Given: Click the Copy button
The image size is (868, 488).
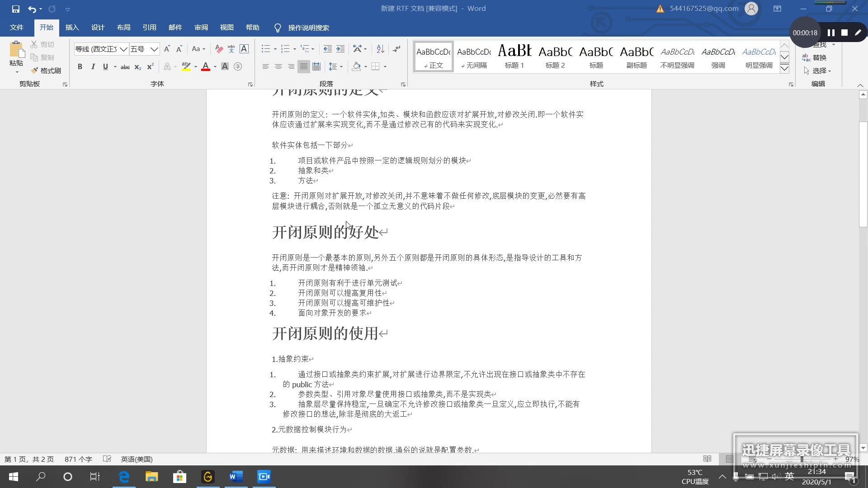Looking at the screenshot, I should 42,57.
